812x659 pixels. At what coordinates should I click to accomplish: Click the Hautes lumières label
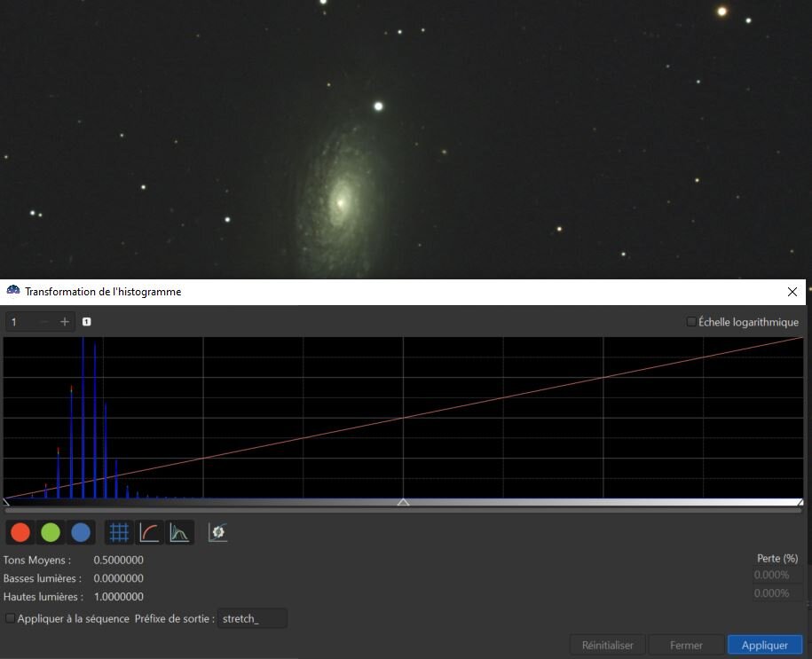coord(43,596)
